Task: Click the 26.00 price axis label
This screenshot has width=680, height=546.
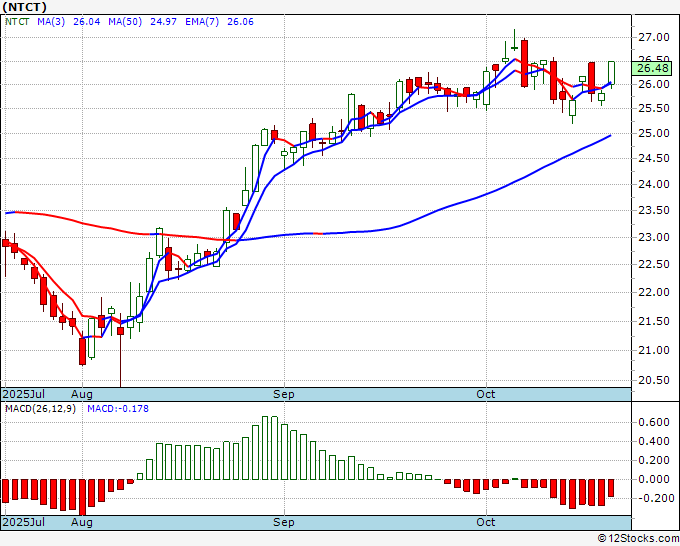Action: click(x=654, y=84)
